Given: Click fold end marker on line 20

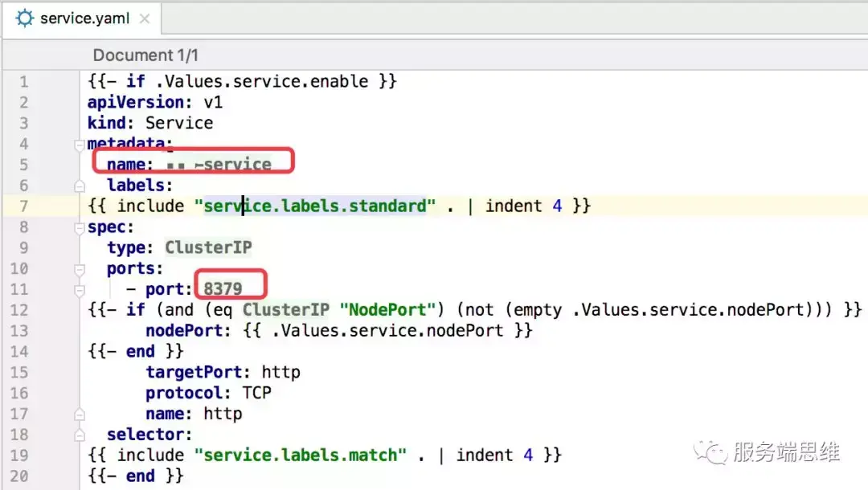Looking at the screenshot, I should point(80,476).
